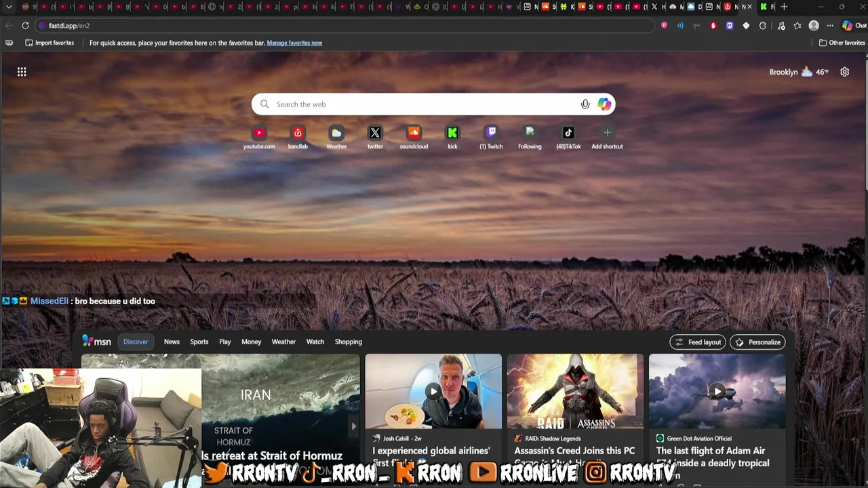Open the youtube.com shortcut

(x=259, y=137)
